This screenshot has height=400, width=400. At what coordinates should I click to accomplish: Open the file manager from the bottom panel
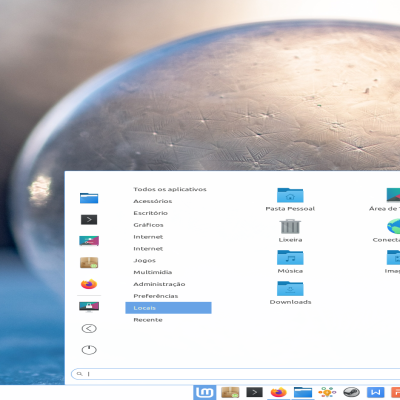303,392
